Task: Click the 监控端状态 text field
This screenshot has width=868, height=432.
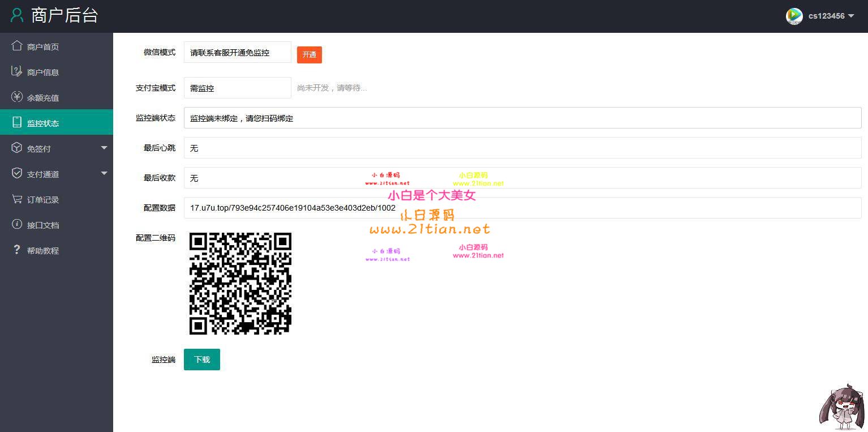Action: click(523, 118)
